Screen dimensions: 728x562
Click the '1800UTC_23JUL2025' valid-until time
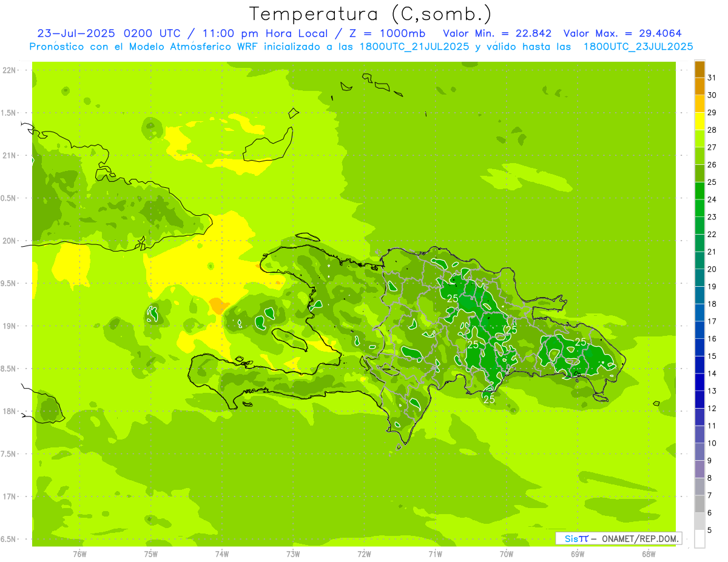pos(638,47)
